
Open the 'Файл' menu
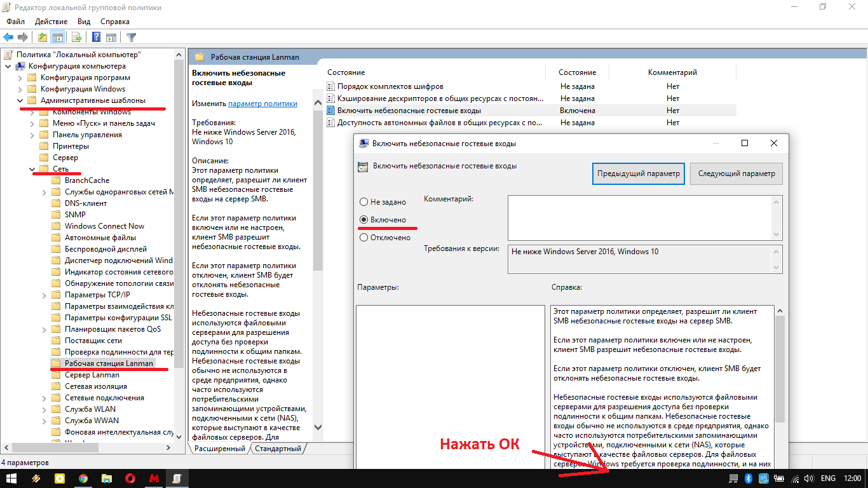pyautogui.click(x=15, y=22)
